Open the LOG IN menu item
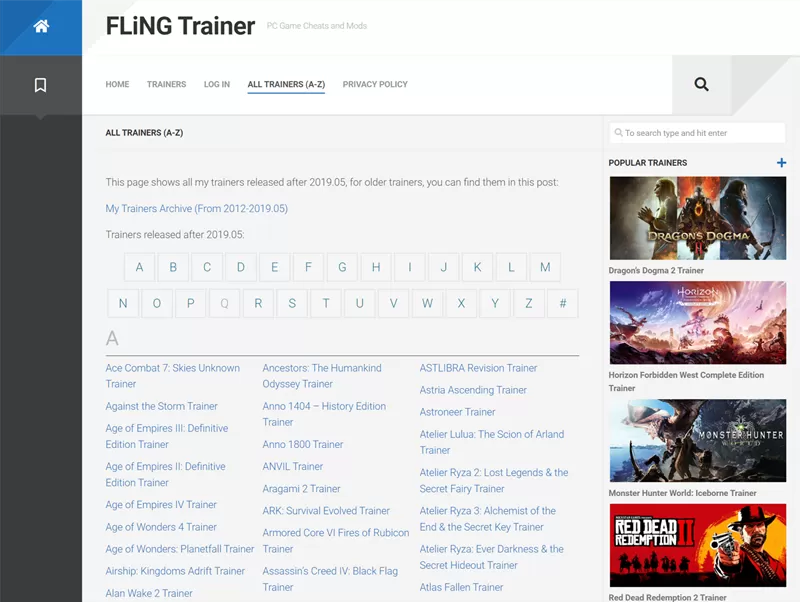Image resolution: width=800 pixels, height=602 pixels. click(217, 84)
